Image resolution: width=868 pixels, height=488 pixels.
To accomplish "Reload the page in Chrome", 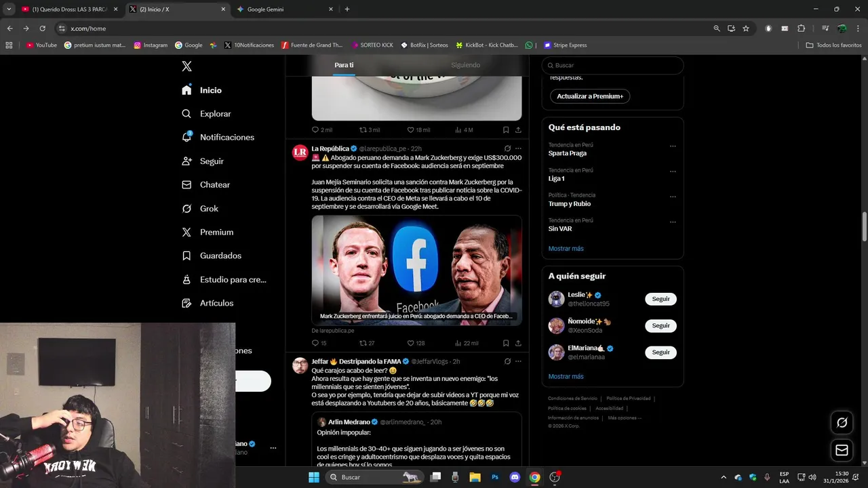I will tap(42, 28).
